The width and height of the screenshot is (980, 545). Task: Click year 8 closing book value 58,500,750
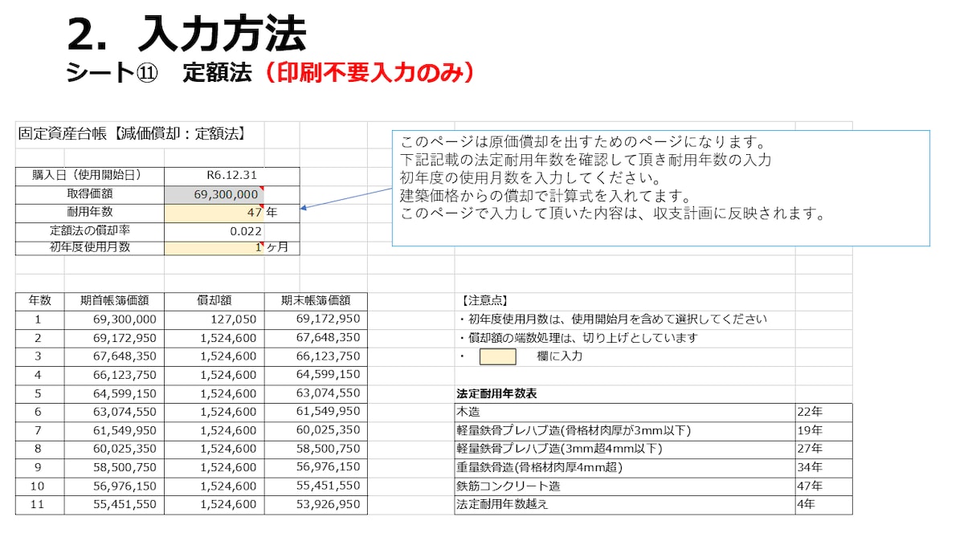(316, 449)
